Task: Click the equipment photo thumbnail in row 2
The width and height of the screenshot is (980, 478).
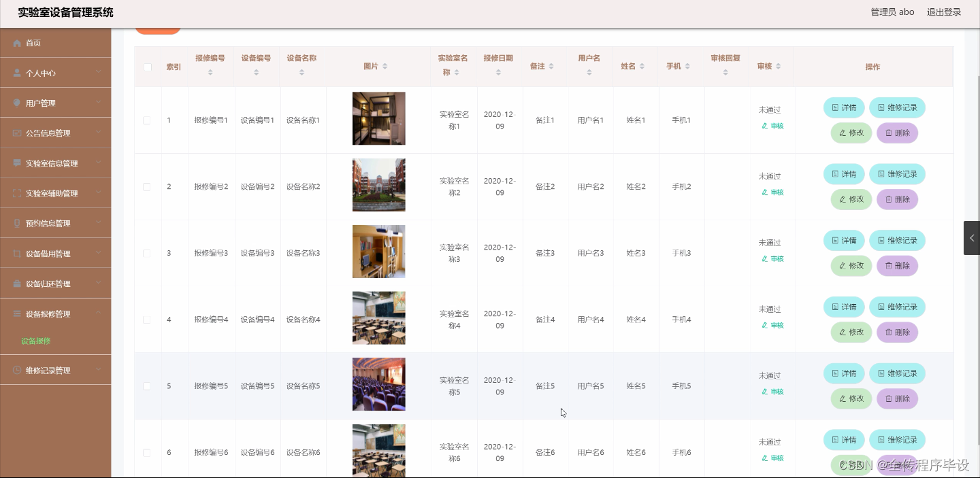Action: point(378,185)
